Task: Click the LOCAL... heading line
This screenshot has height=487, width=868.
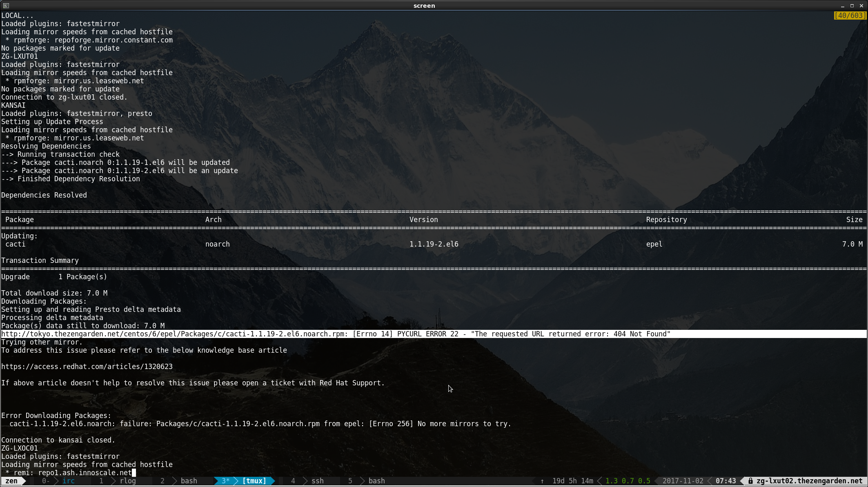Action: [x=18, y=16]
